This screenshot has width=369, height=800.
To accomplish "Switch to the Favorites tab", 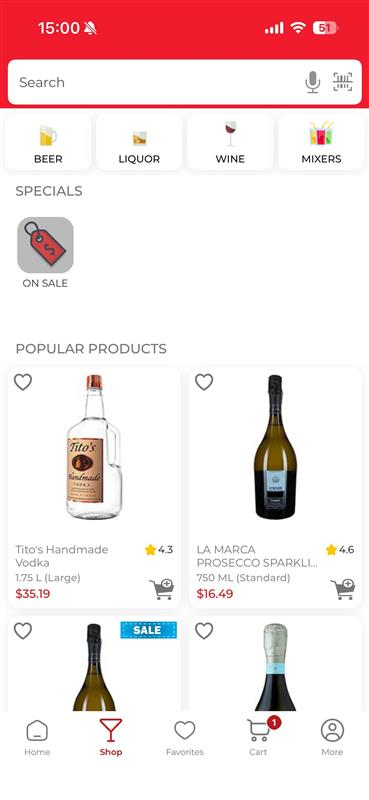I will (185, 737).
